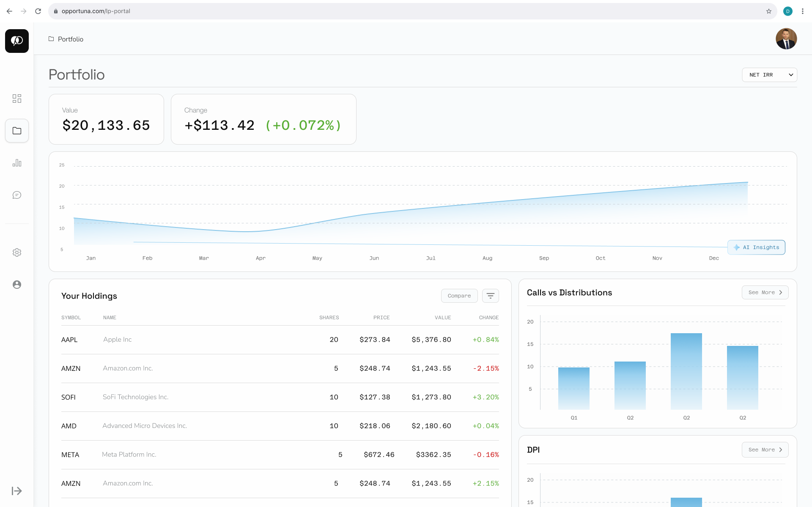Image resolution: width=812 pixels, height=507 pixels.
Task: Open the user account sidebar icon
Action: [17, 285]
